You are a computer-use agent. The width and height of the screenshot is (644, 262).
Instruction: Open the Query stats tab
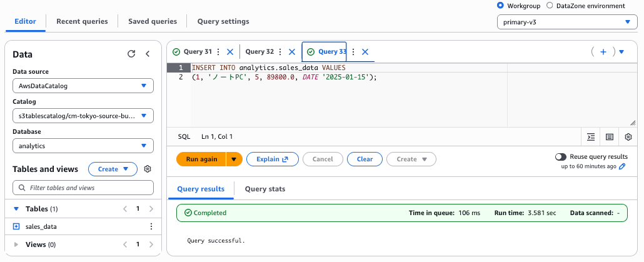pos(265,188)
